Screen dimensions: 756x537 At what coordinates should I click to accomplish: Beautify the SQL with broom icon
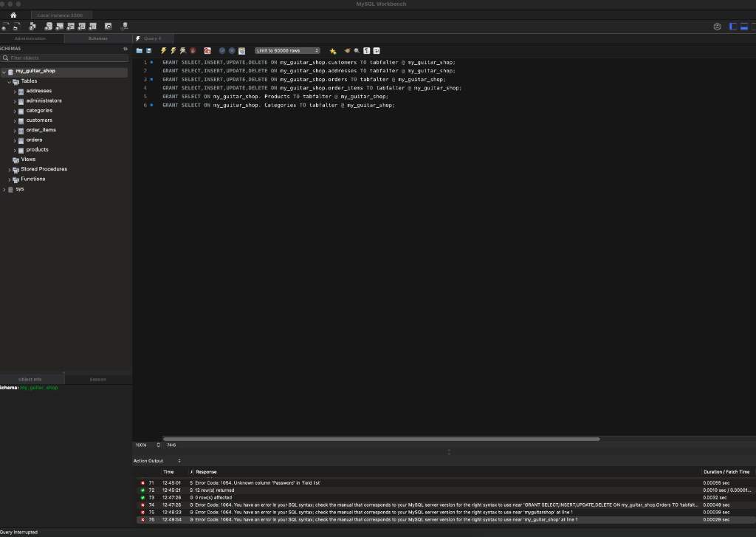[347, 51]
